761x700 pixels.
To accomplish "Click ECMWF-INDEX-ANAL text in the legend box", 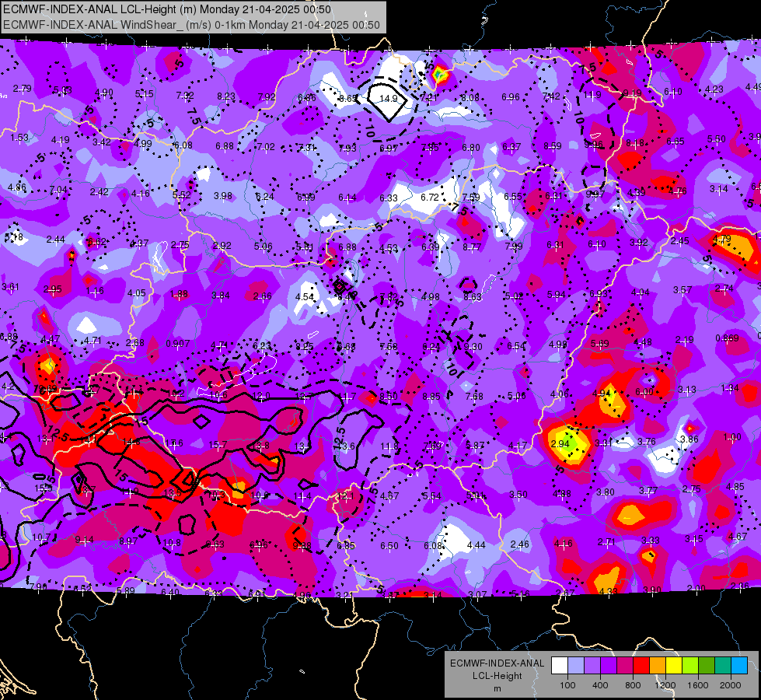I will point(497,663).
